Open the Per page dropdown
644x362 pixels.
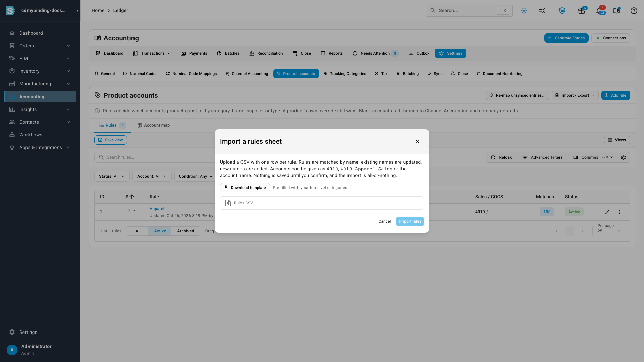609,231
